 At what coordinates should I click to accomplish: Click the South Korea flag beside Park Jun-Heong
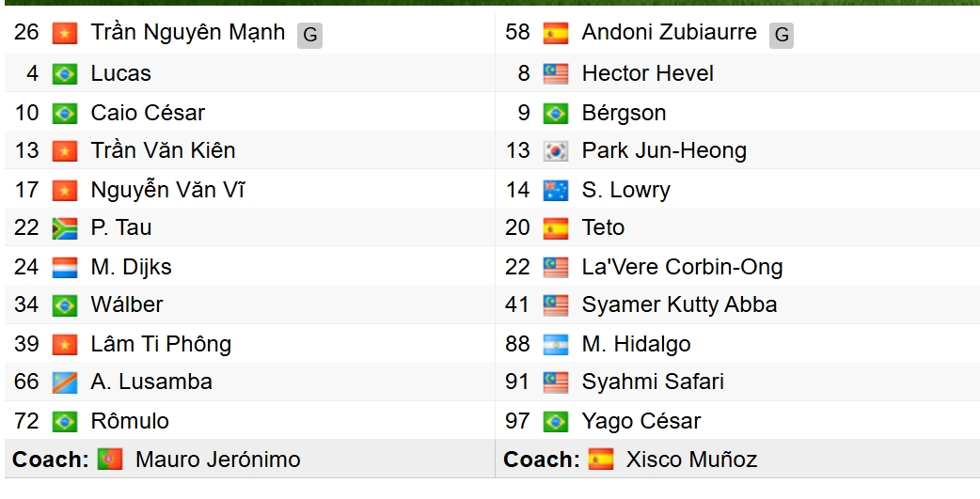tap(556, 151)
